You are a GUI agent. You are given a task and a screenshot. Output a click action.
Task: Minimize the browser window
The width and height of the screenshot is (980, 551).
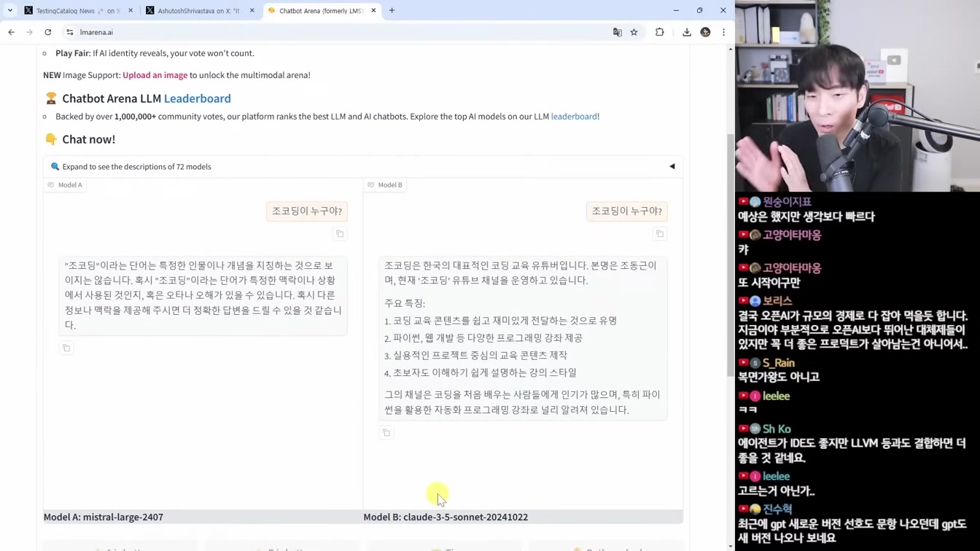click(676, 10)
